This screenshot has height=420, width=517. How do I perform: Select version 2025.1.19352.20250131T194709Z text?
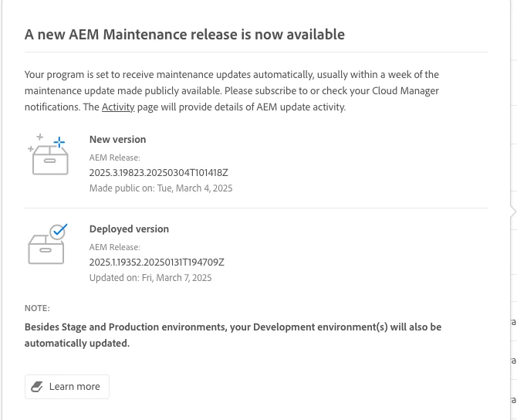[157, 262]
